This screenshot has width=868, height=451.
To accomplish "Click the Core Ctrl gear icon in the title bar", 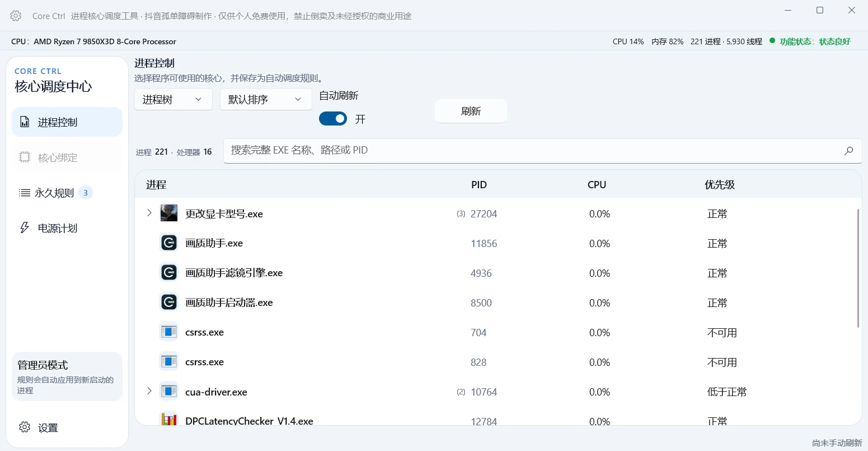I will tap(16, 16).
